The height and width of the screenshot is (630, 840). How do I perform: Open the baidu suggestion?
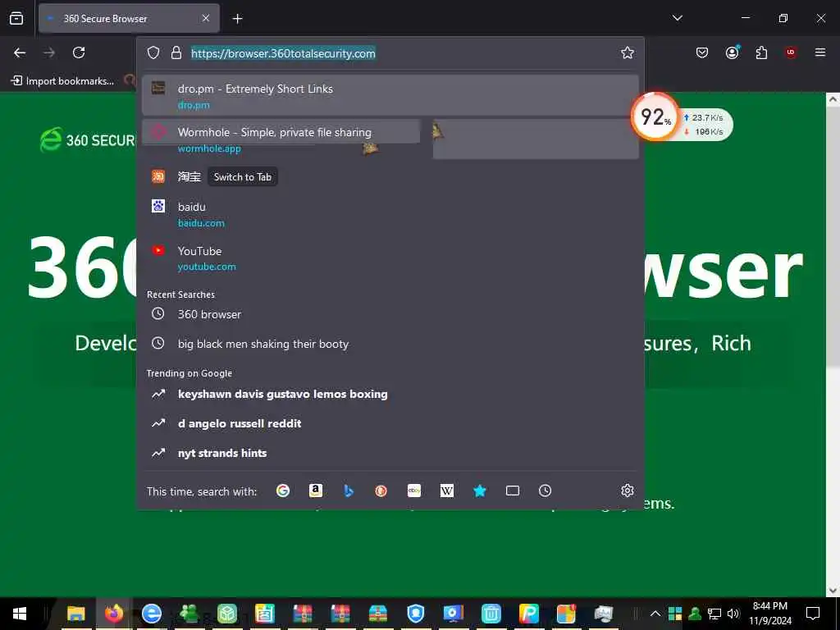(390, 214)
